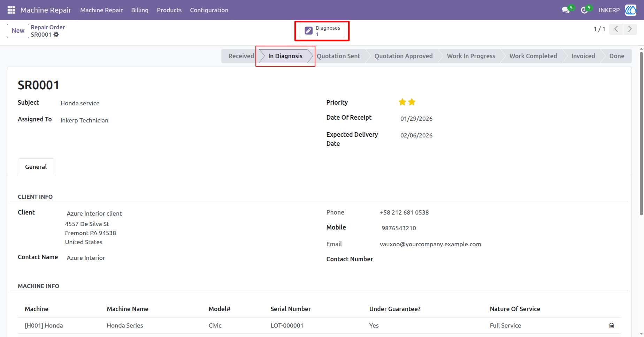The width and height of the screenshot is (644, 337).
Task: Click the serial number LOT-000001 cell
Action: point(287,325)
